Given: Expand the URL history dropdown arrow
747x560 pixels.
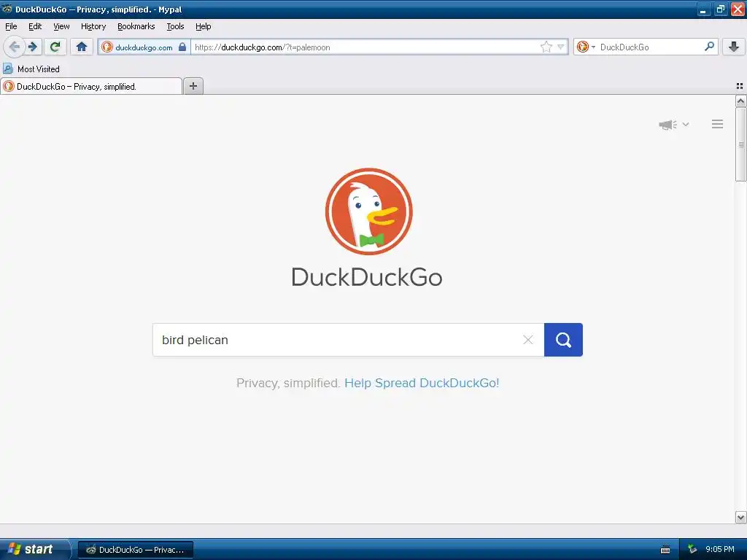Looking at the screenshot, I should pyautogui.click(x=561, y=47).
